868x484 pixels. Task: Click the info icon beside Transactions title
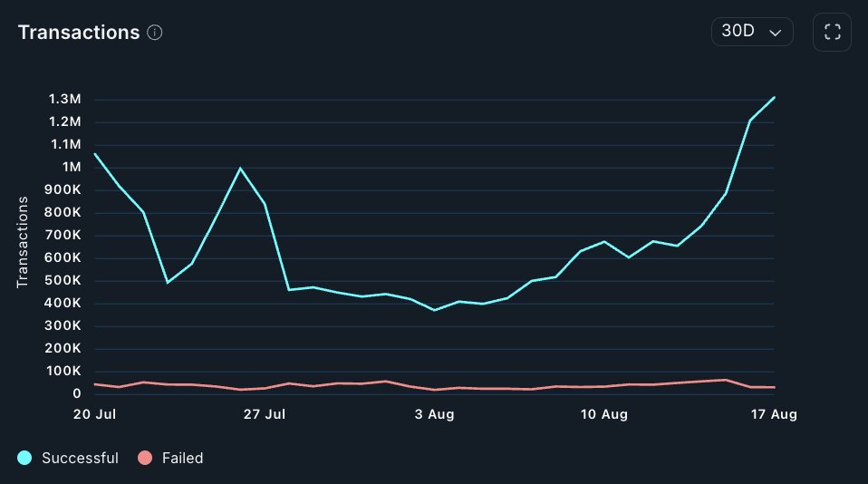coord(155,33)
